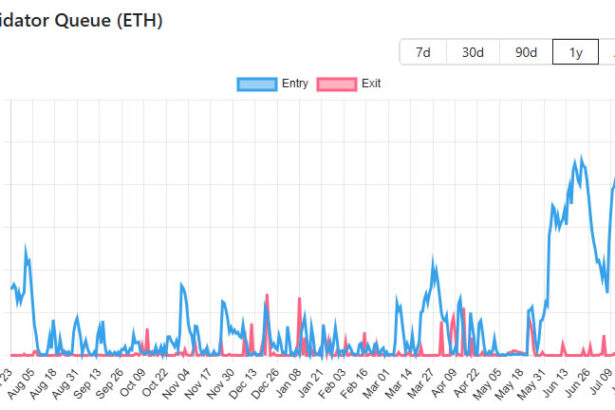The width and height of the screenshot is (615, 410).
Task: Select the 1y time range
Action: (576, 52)
